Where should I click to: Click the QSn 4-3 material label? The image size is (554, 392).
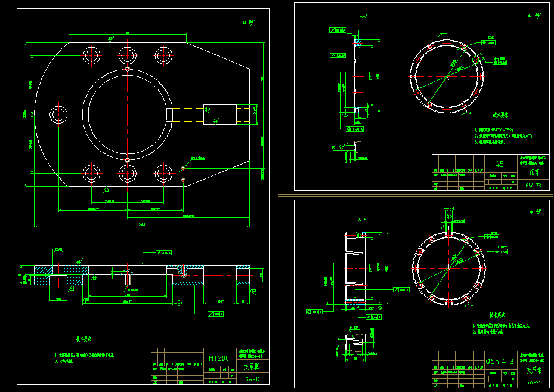click(500, 361)
